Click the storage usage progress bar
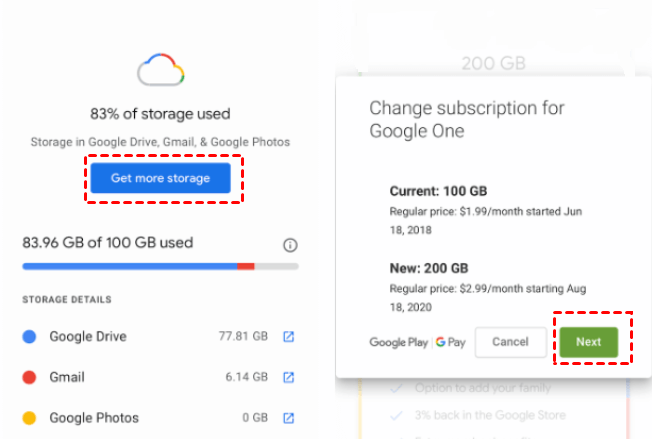 tap(160, 266)
